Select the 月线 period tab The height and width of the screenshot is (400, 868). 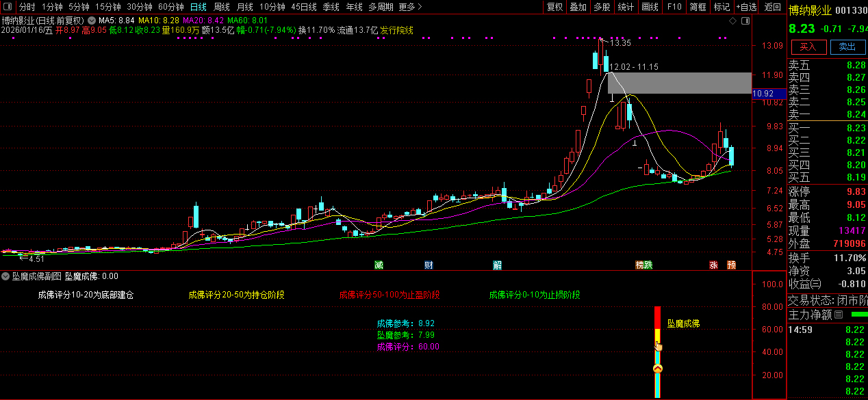(245, 7)
